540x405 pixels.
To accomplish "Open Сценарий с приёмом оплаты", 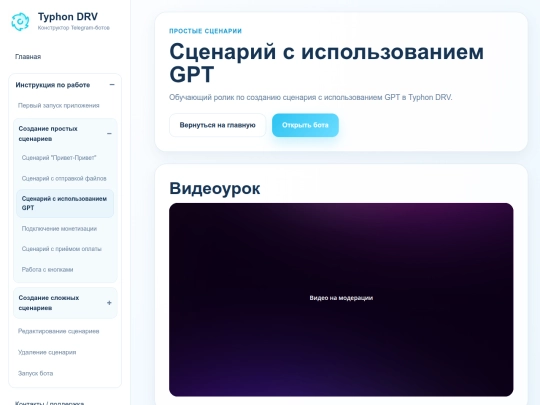I will 62,249.
